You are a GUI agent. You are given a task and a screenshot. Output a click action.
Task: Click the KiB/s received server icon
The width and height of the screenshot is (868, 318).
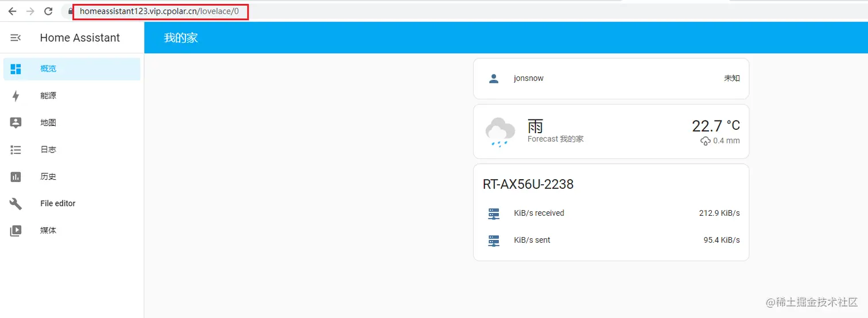tap(494, 214)
